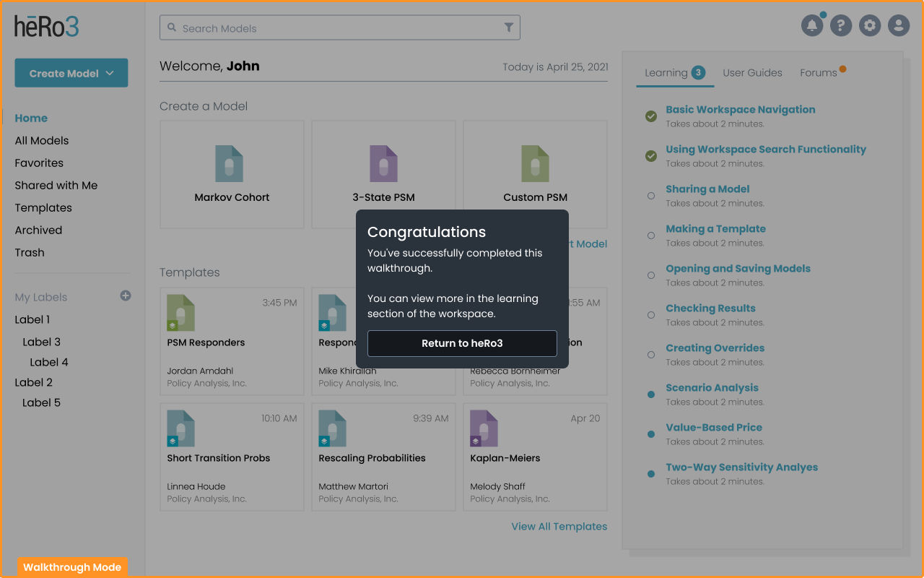
Task: Click status circle beside Making a Template
Action: pos(651,236)
